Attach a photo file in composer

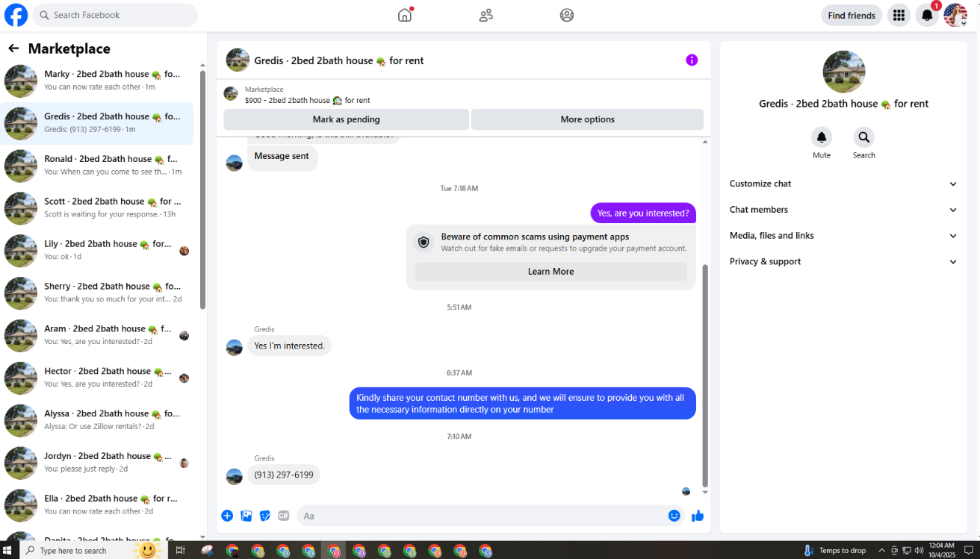[x=246, y=516]
